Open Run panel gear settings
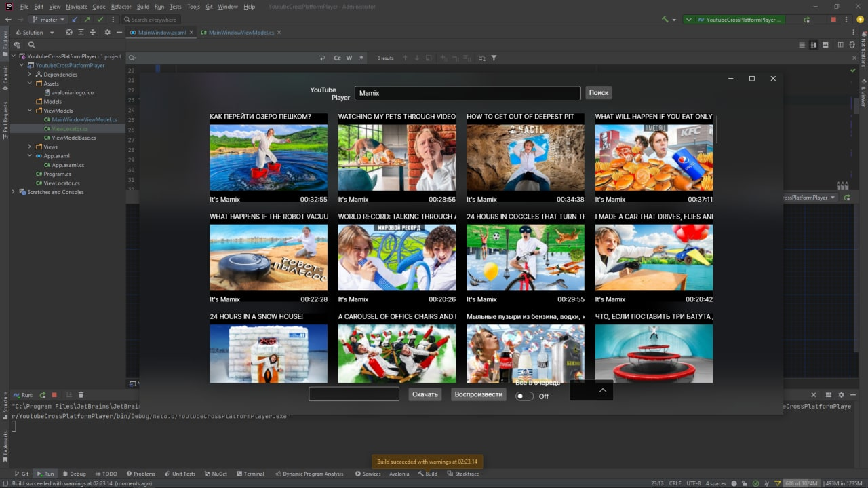 pyautogui.click(x=842, y=395)
